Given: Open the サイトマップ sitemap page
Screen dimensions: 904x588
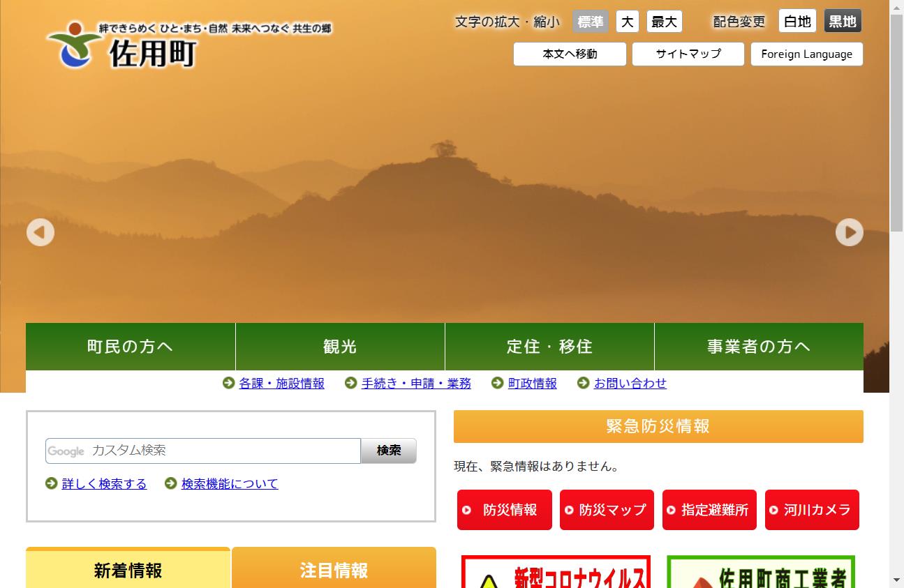Looking at the screenshot, I should (x=688, y=54).
